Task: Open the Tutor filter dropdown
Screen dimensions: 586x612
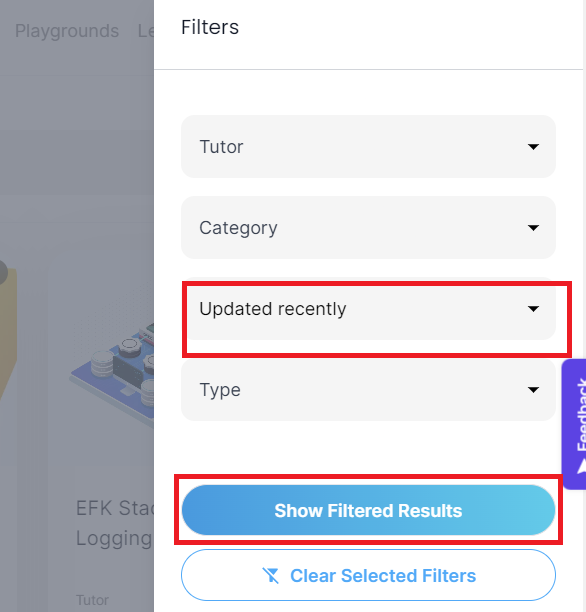Action: tap(368, 147)
